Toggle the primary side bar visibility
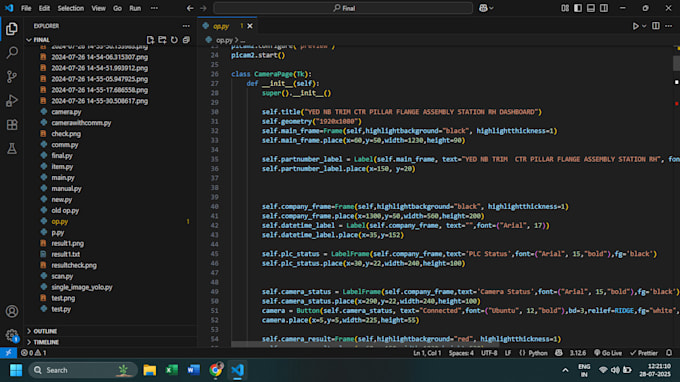 (x=578, y=8)
